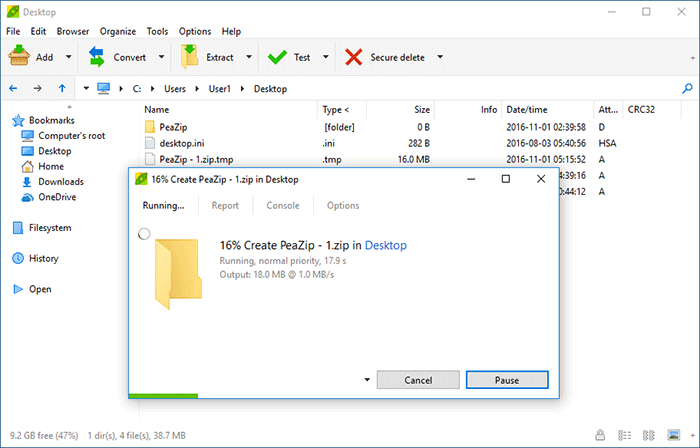
Task: Click the Home house icon
Action: (27, 166)
